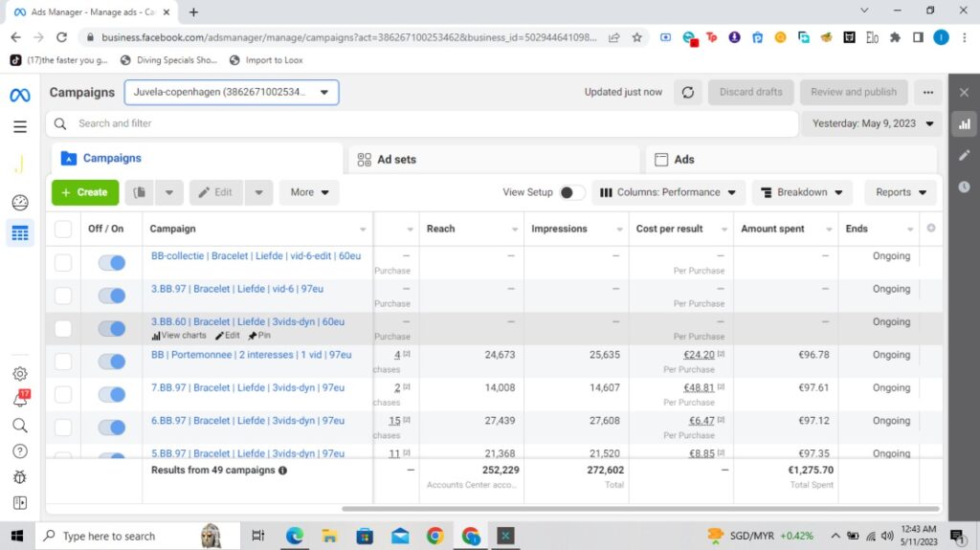Open the More dropdown

click(x=309, y=192)
